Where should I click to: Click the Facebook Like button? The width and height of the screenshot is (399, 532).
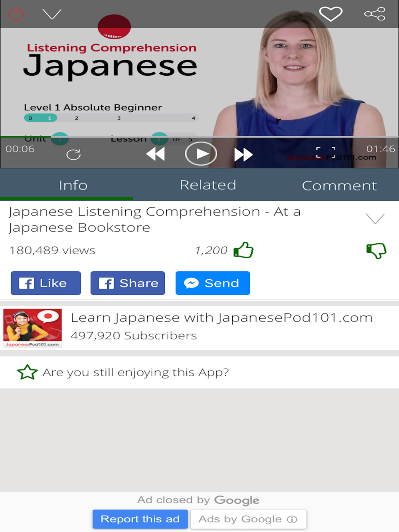45,283
